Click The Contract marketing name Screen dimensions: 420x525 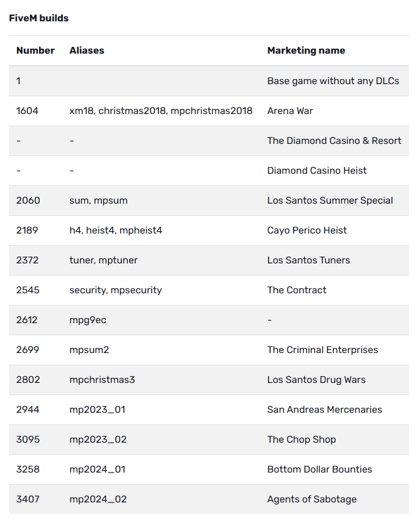296,290
